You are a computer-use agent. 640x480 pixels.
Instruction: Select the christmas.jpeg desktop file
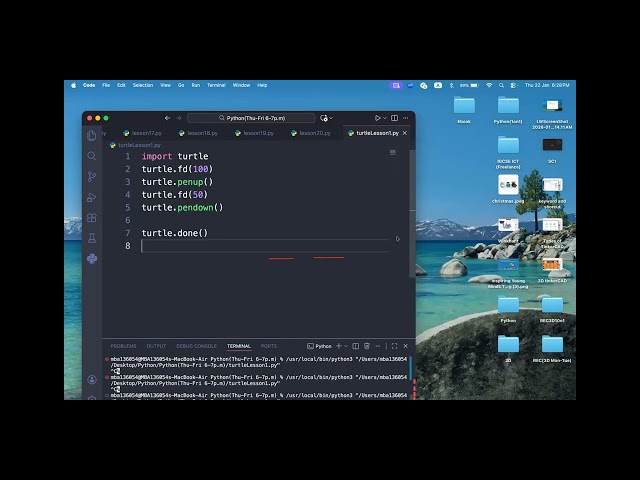tap(508, 189)
